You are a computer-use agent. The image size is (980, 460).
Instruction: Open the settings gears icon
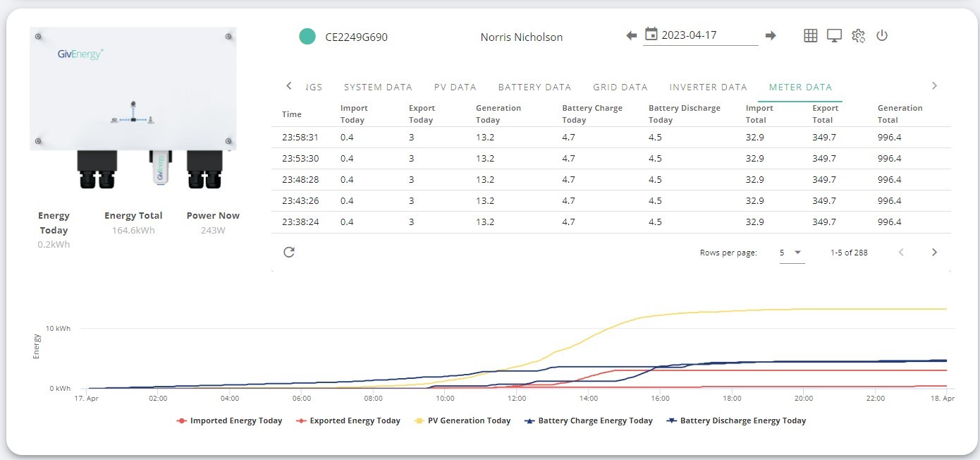click(858, 35)
